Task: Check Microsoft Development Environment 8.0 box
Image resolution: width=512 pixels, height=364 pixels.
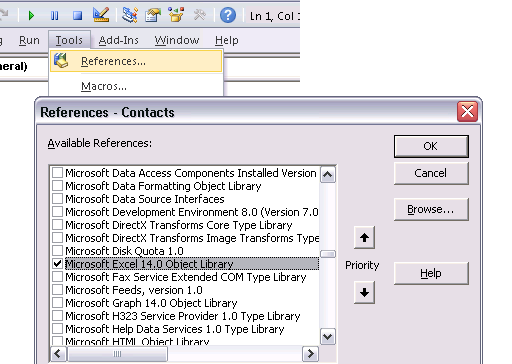Action: pos(58,212)
